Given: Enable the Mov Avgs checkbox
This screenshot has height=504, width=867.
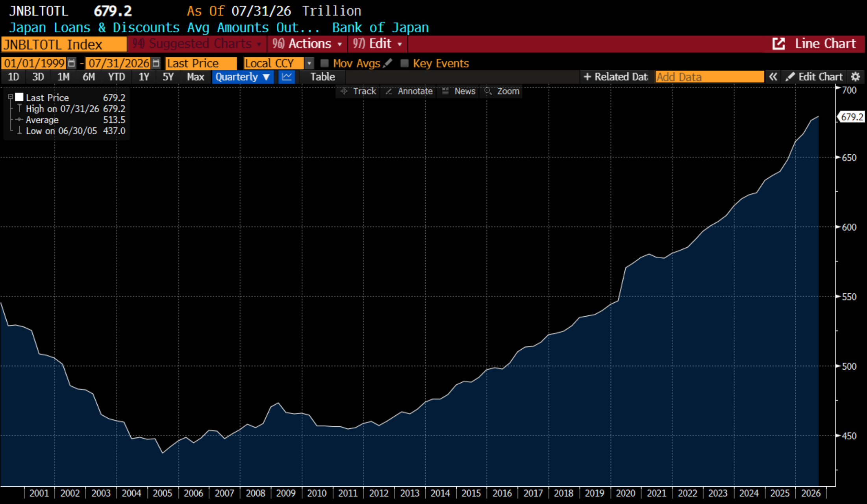Looking at the screenshot, I should click(324, 63).
